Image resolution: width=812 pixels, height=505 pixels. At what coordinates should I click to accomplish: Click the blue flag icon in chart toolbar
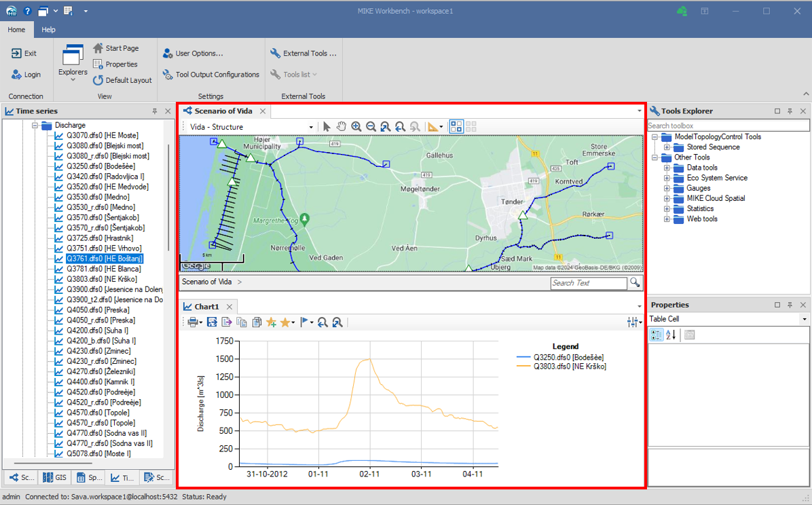304,322
